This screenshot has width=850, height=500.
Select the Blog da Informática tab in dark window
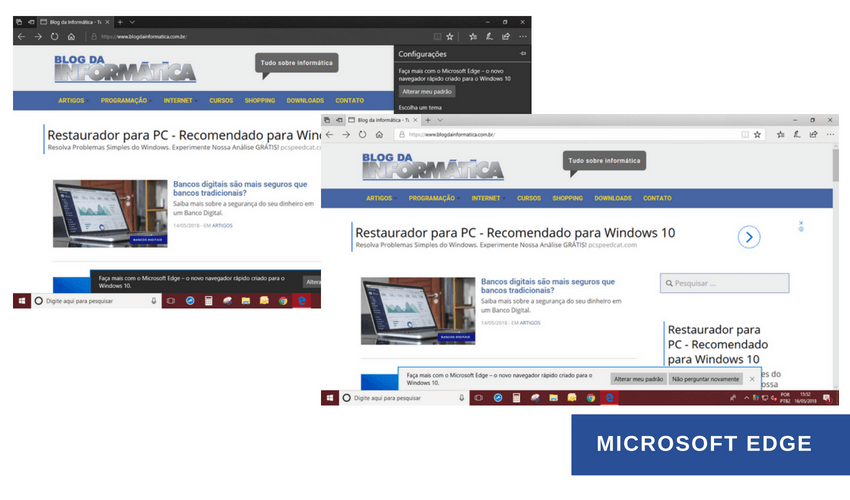pyautogui.click(x=75, y=22)
